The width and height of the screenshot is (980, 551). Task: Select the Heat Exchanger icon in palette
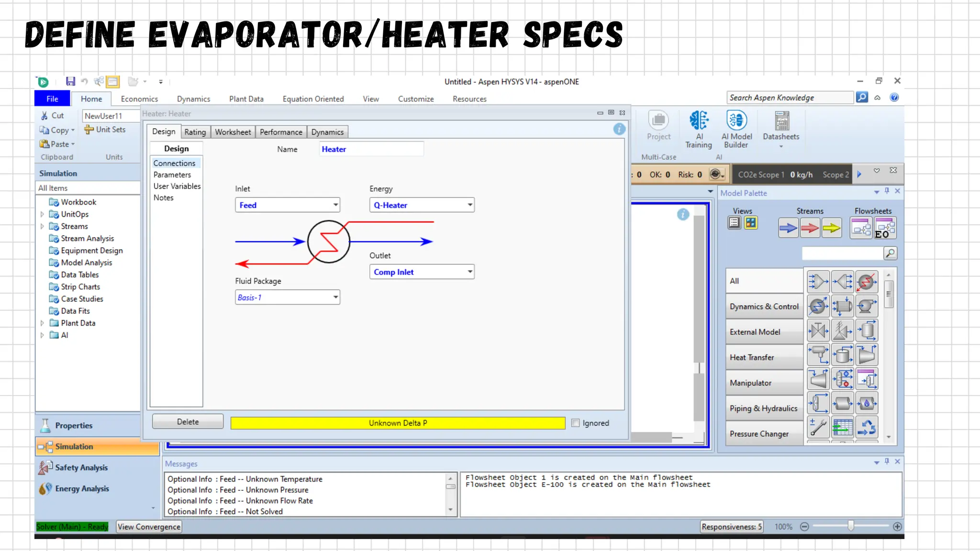842,306
